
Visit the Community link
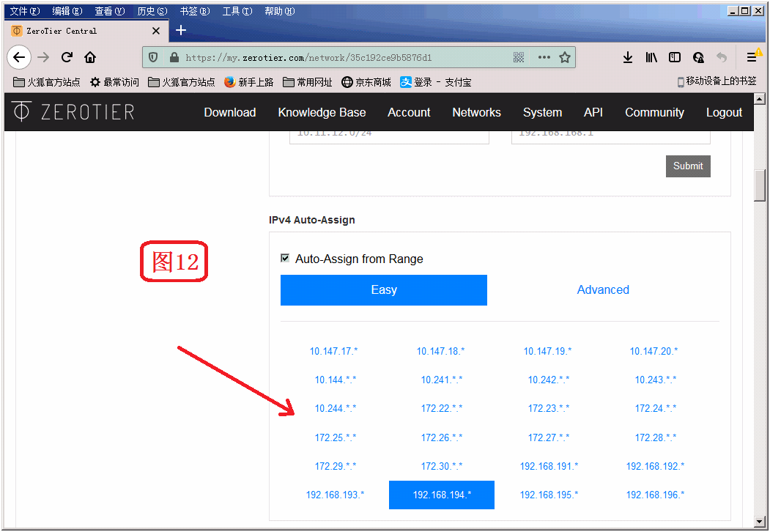pyautogui.click(x=654, y=113)
